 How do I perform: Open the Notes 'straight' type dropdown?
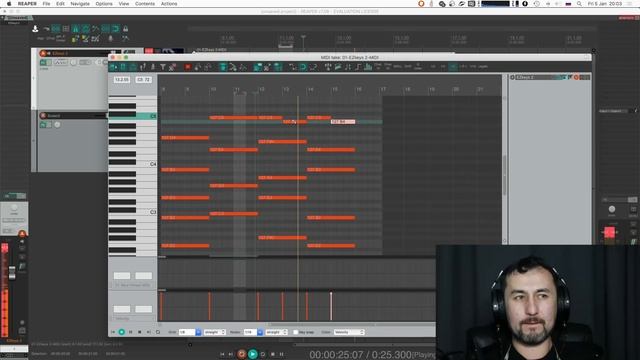pos(277,332)
